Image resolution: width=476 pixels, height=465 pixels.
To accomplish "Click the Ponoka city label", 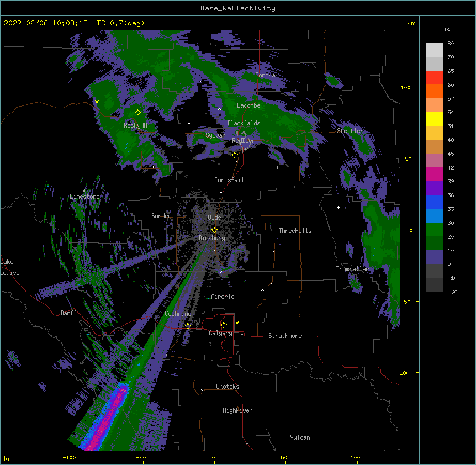I will point(265,75).
